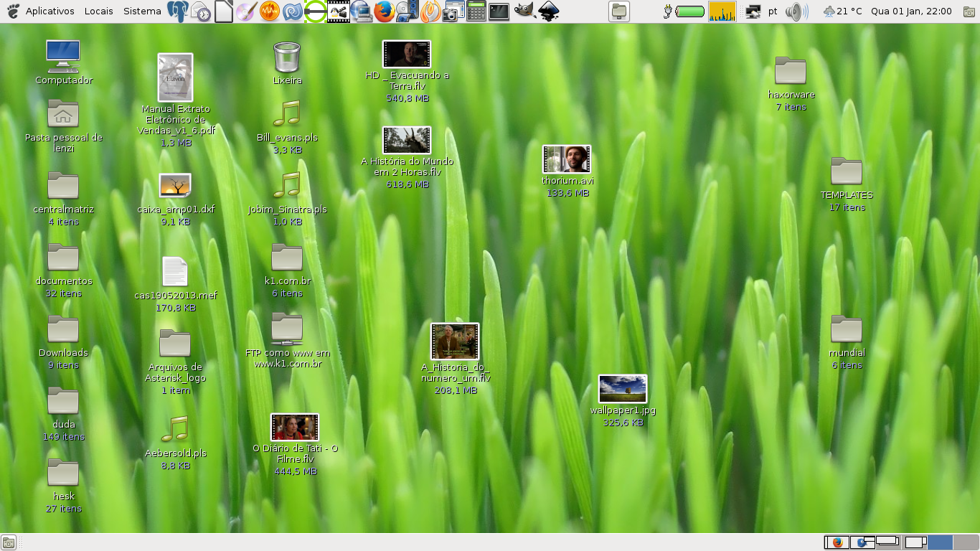The image size is (980, 551).
Task: Click the 21 °C weather applet
Action: [x=842, y=11]
